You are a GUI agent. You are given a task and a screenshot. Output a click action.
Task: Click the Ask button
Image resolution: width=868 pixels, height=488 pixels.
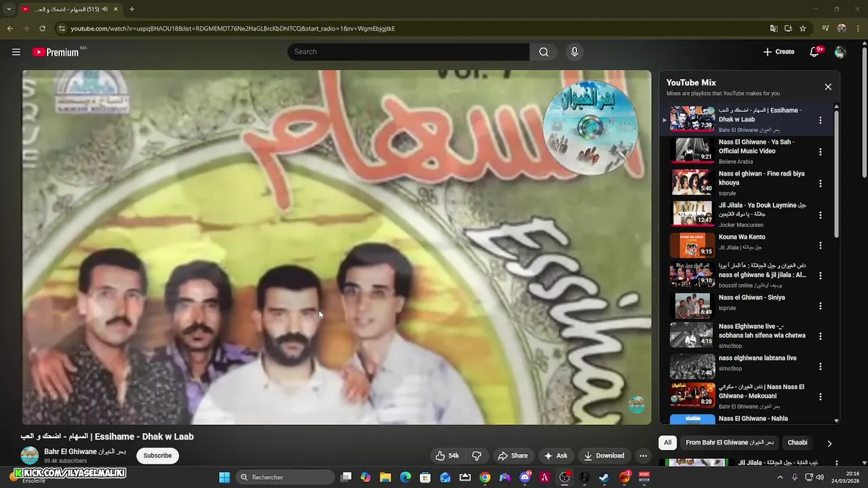point(556,455)
